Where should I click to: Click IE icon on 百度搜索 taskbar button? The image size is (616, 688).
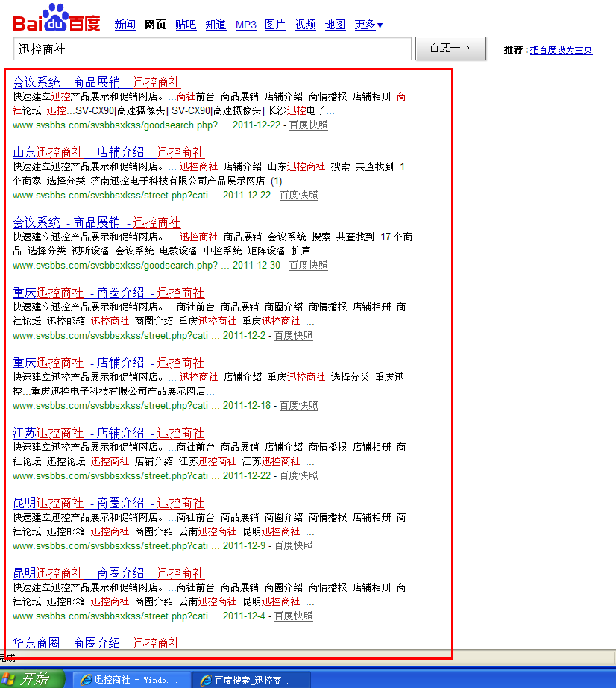pyautogui.click(x=206, y=681)
